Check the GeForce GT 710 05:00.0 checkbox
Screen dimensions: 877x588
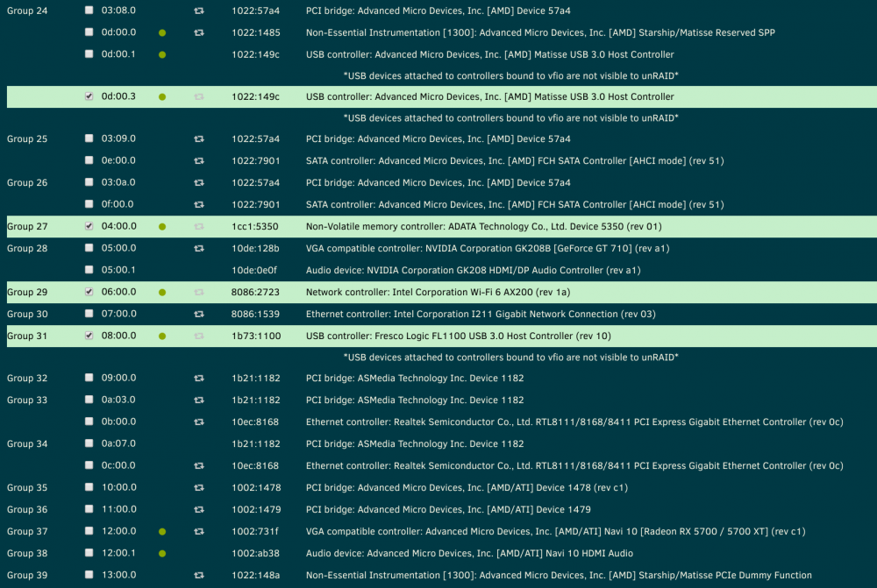click(x=89, y=248)
